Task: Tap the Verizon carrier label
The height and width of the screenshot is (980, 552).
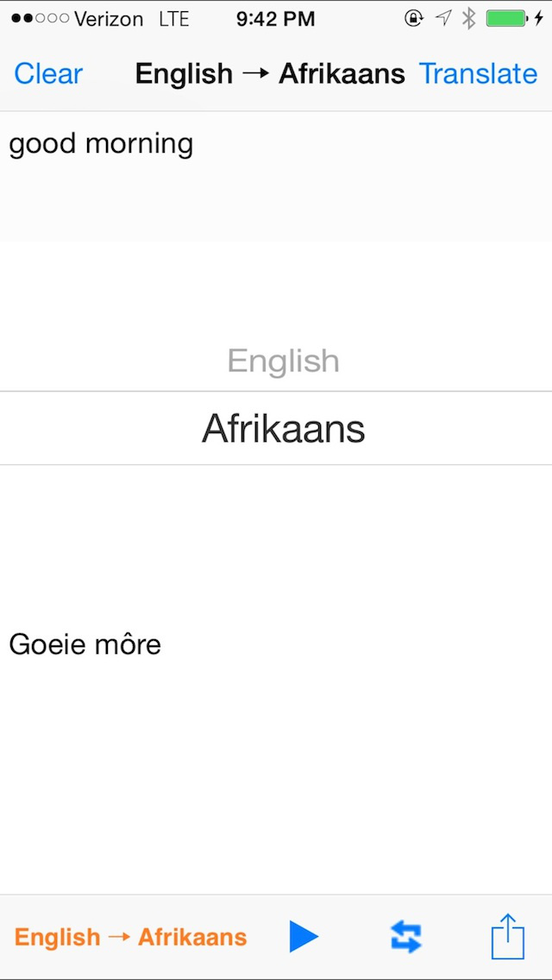Action: [x=109, y=18]
